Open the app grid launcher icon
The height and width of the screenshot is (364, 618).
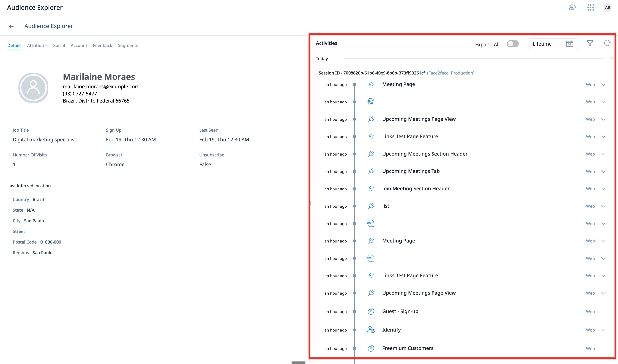point(590,8)
